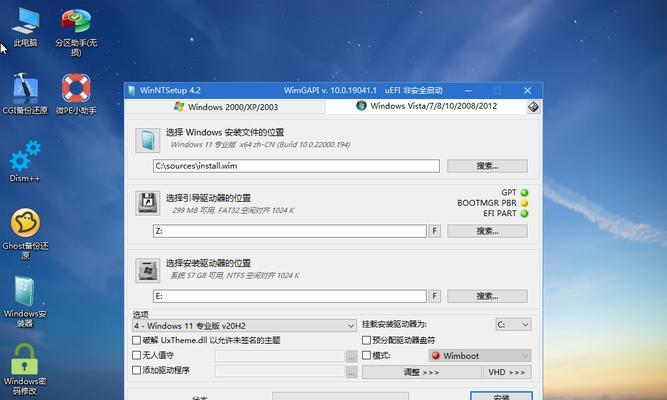Click the 系统 57 GB 可用, NTFS info text

click(235, 275)
